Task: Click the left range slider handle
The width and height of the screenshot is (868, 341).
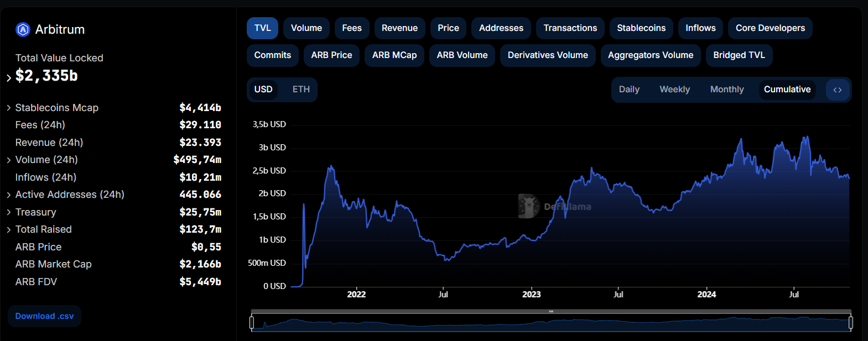Action: pos(252,322)
